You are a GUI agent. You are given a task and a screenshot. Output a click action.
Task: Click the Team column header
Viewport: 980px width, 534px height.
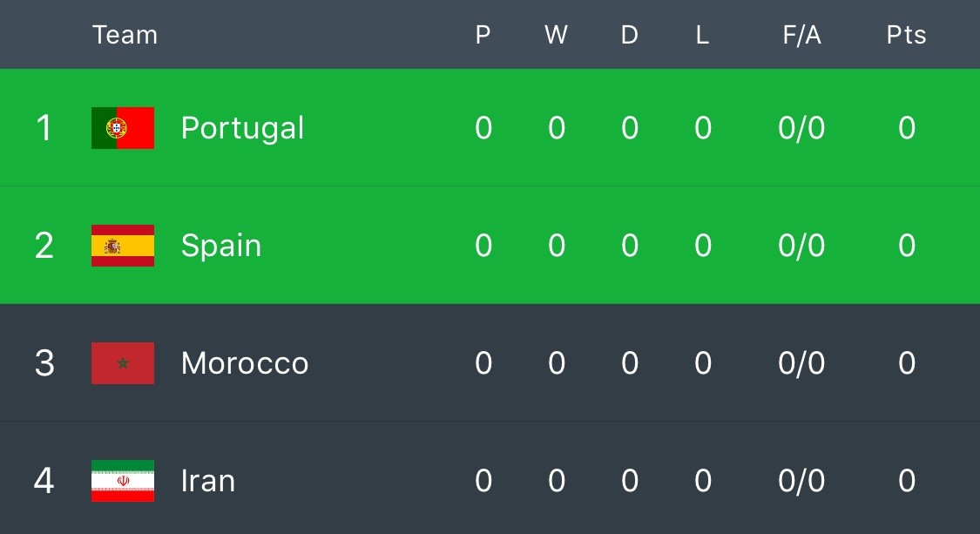125,35
